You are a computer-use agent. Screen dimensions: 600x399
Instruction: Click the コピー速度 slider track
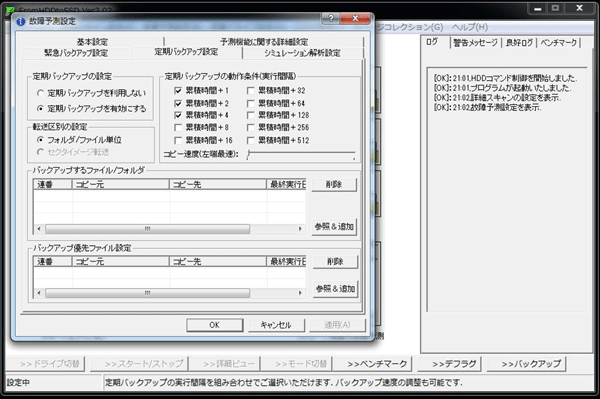(x=301, y=154)
